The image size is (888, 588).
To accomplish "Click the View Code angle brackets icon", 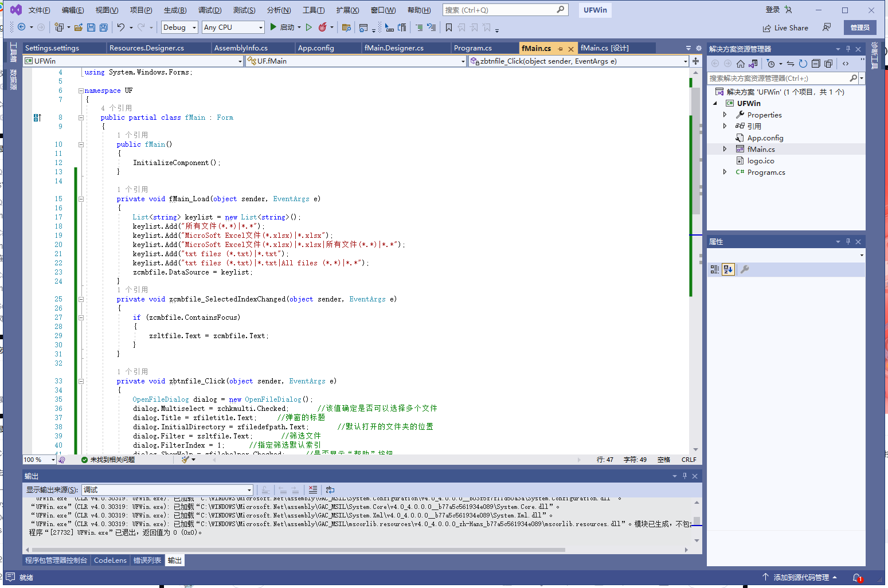I will (x=846, y=64).
